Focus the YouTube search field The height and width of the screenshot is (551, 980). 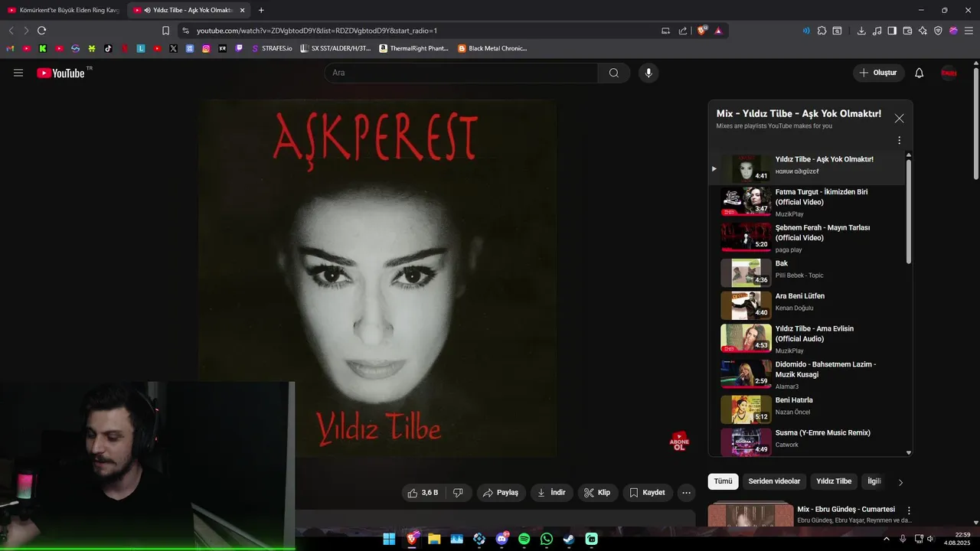pyautogui.click(x=461, y=73)
